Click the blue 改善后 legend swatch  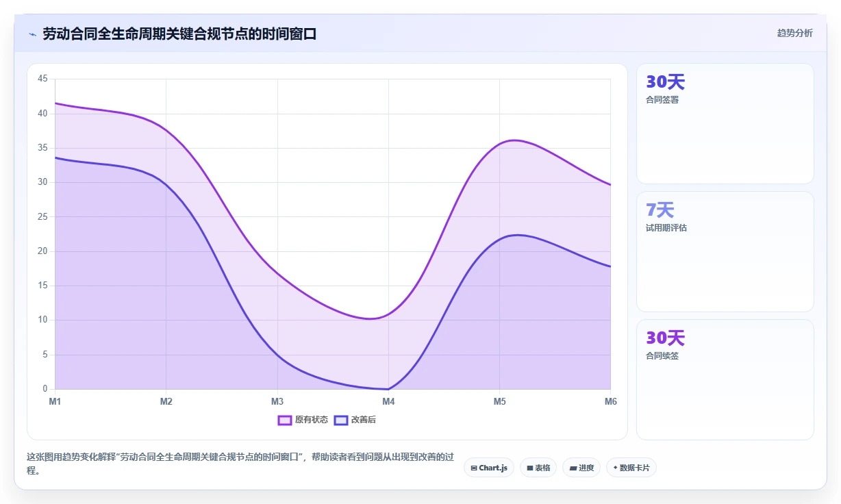(x=341, y=420)
